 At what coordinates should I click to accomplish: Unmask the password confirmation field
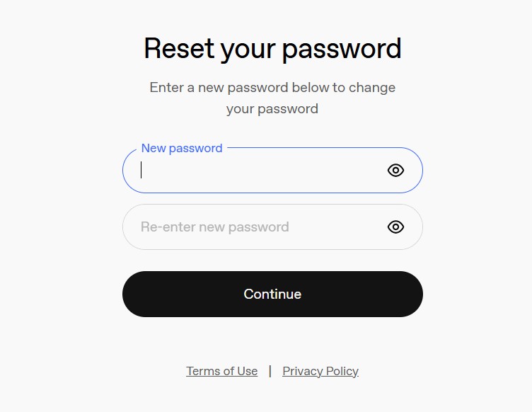coord(395,227)
